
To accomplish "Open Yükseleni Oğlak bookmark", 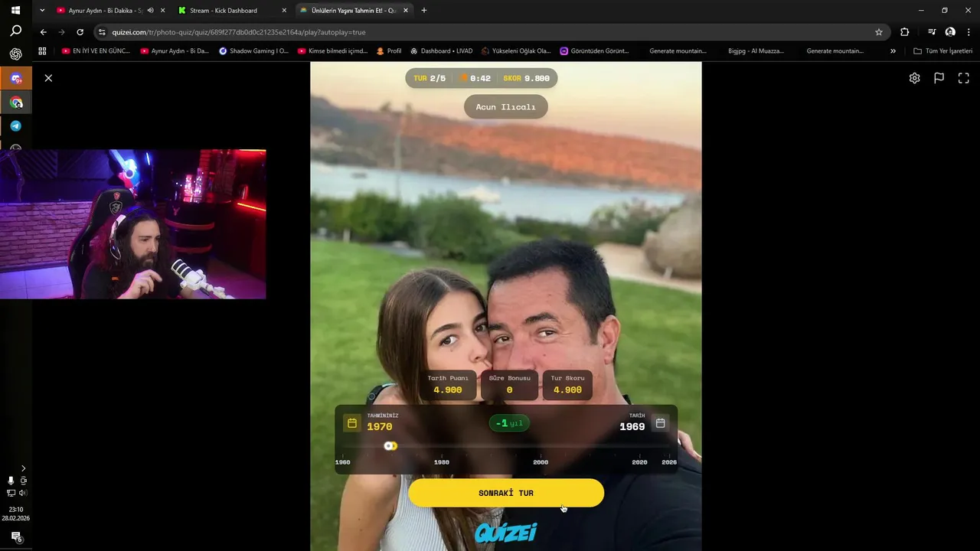I will 516,51.
